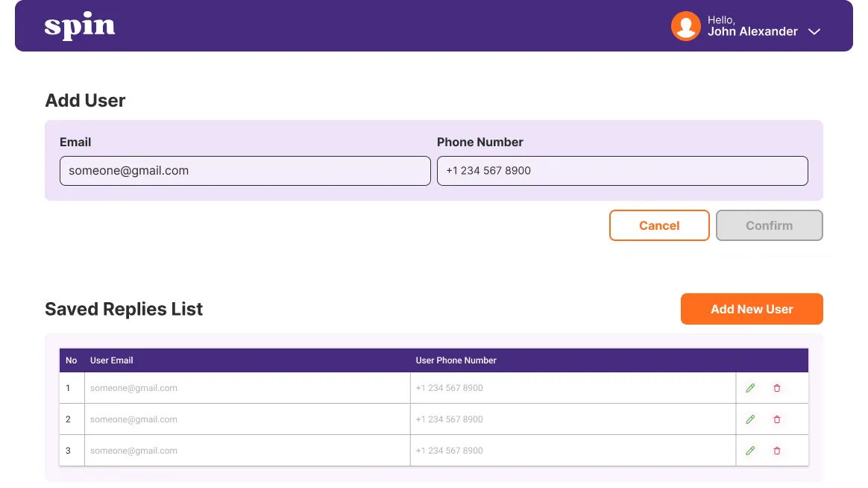This screenshot has width=868, height=488.
Task: Click the Saved Replies List heading
Action: [124, 309]
